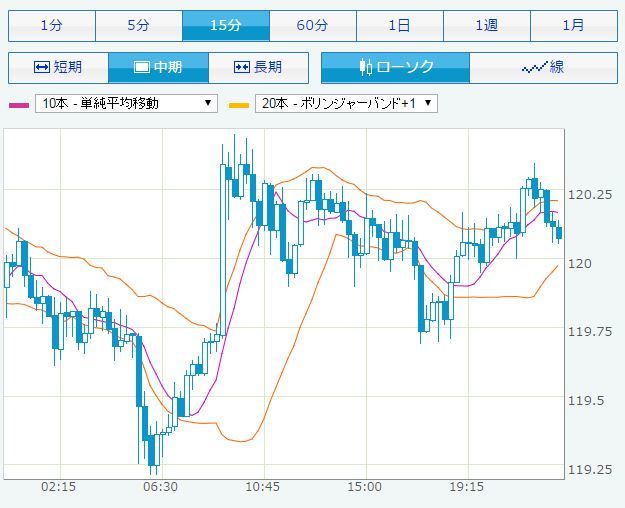Show chart as ローソク candlesticks
This screenshot has width=625, height=508.
[395, 67]
